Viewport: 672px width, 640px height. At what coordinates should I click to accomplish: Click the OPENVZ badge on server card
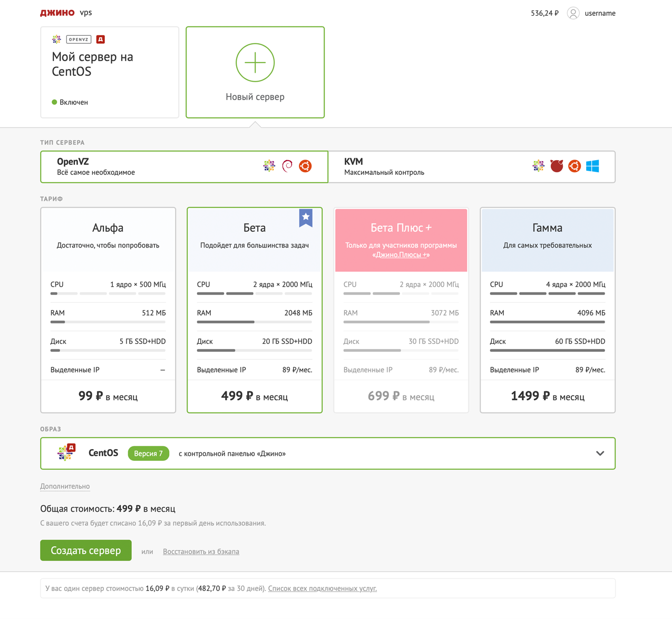point(79,40)
